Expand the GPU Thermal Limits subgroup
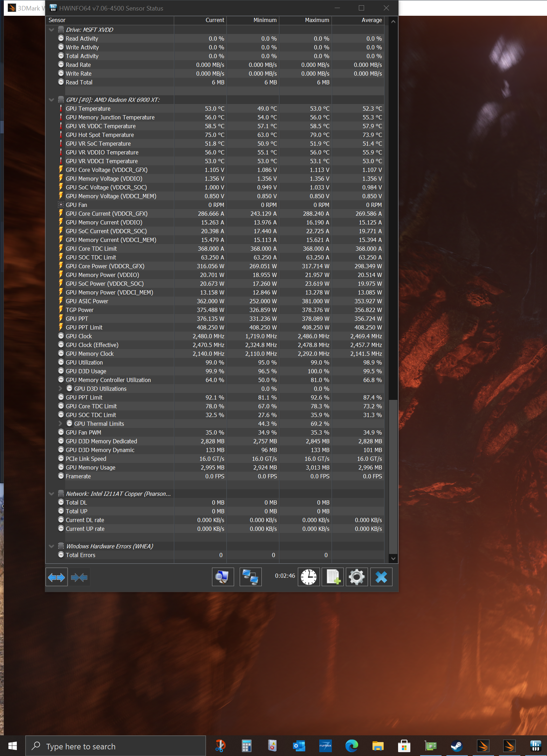Viewport: 547px width, 756px height. [x=60, y=424]
